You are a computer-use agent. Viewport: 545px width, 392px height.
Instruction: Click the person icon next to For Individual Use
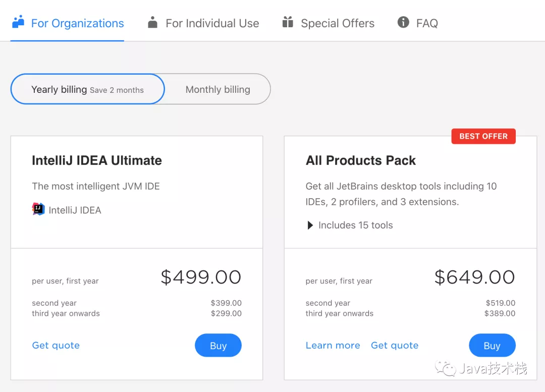pos(153,22)
